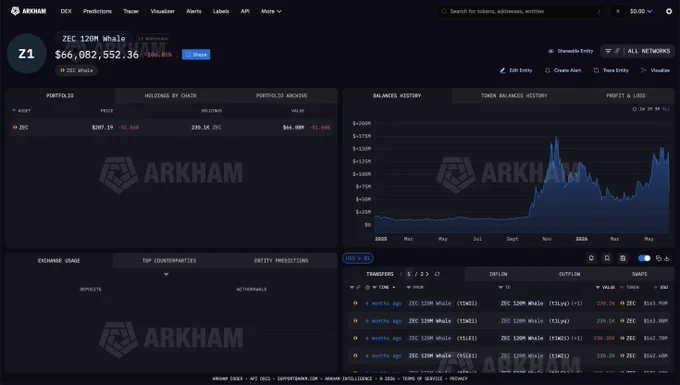
Task: Click the Z1 entity avatar
Action: pyautogui.click(x=26, y=53)
